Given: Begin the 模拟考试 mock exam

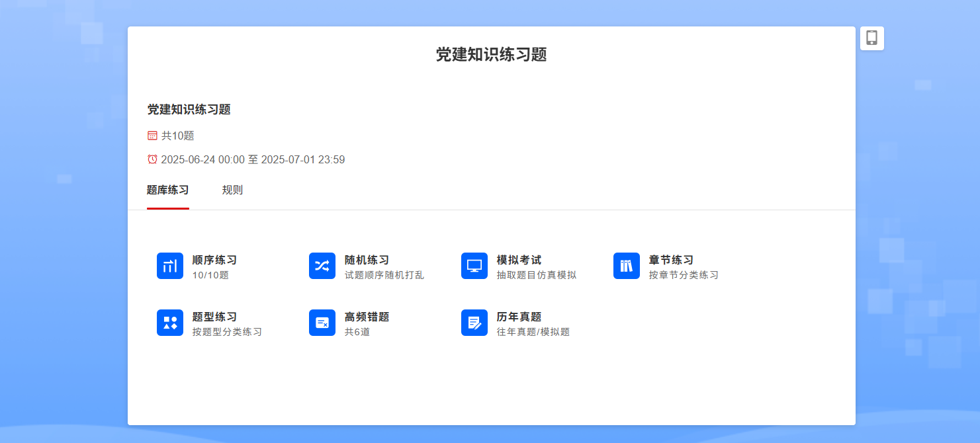Looking at the screenshot, I should [x=519, y=260].
